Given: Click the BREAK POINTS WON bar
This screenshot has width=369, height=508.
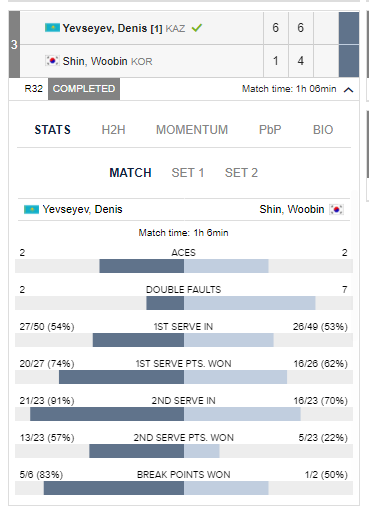Looking at the screenshot, I should (184, 488).
